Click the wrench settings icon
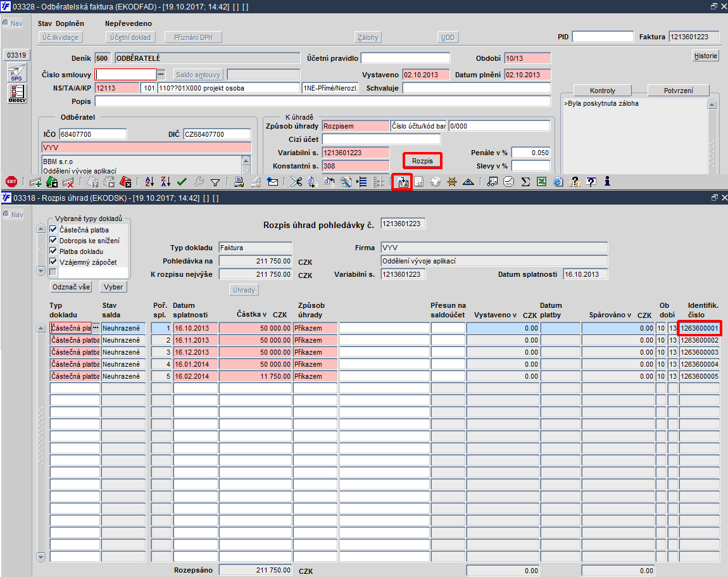Image resolution: width=728 pixels, height=577 pixels. [199, 182]
